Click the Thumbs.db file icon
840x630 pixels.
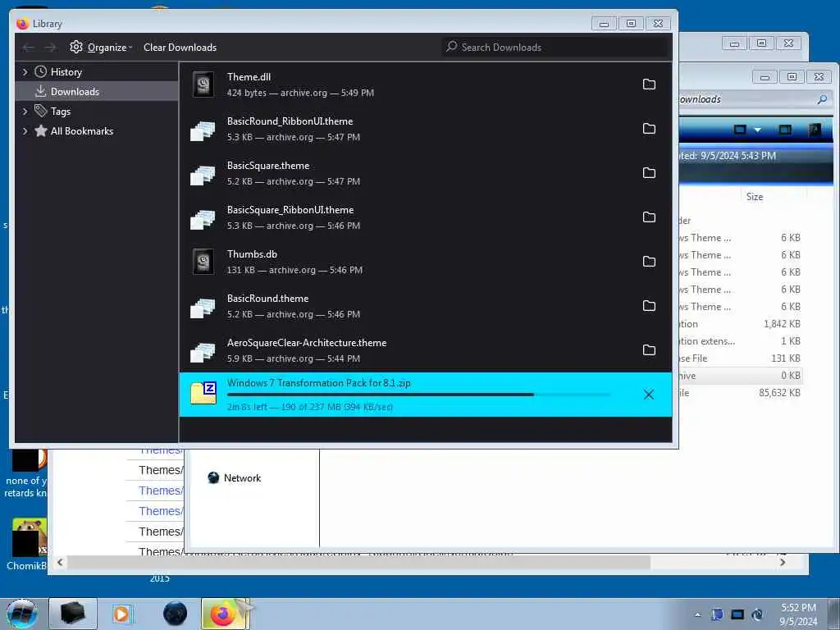(203, 262)
